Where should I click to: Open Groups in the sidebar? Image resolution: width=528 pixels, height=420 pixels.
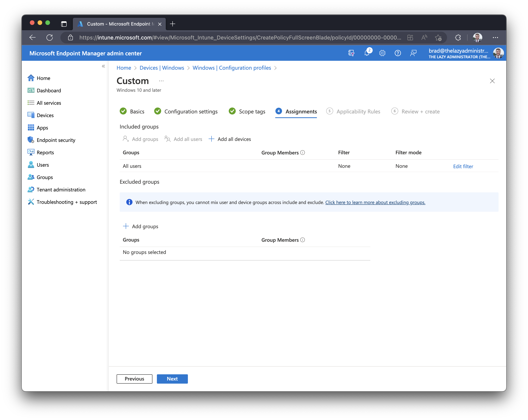(40, 177)
